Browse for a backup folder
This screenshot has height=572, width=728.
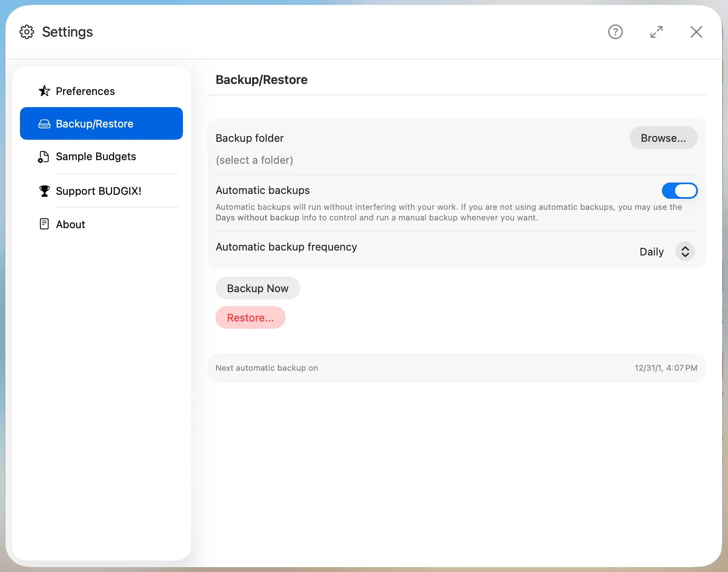[663, 138]
